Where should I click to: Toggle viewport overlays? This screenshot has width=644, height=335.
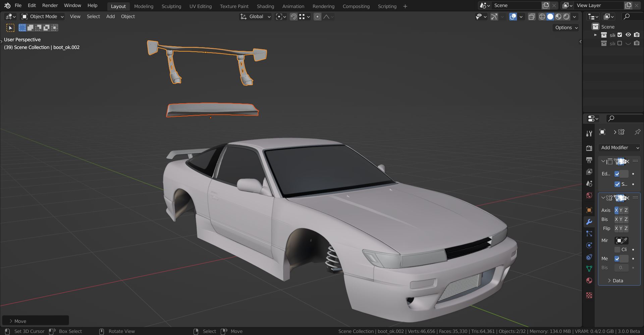point(513,16)
